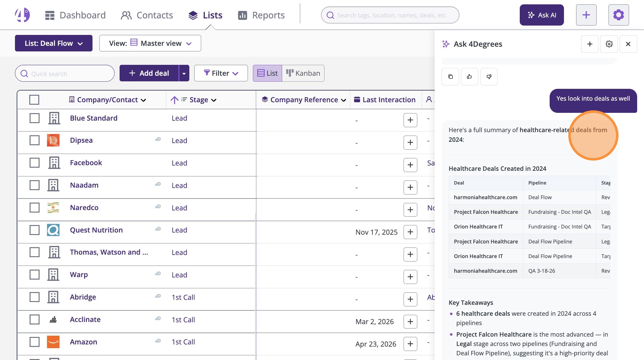This screenshot has width=644, height=360.
Task: Expand the List: Deal Flow dropdown
Action: [x=54, y=43]
